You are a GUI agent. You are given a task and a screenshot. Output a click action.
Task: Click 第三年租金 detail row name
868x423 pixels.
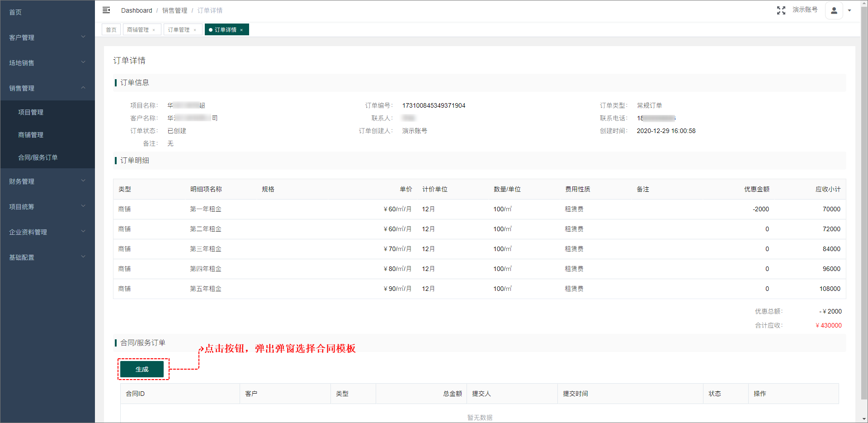click(206, 249)
